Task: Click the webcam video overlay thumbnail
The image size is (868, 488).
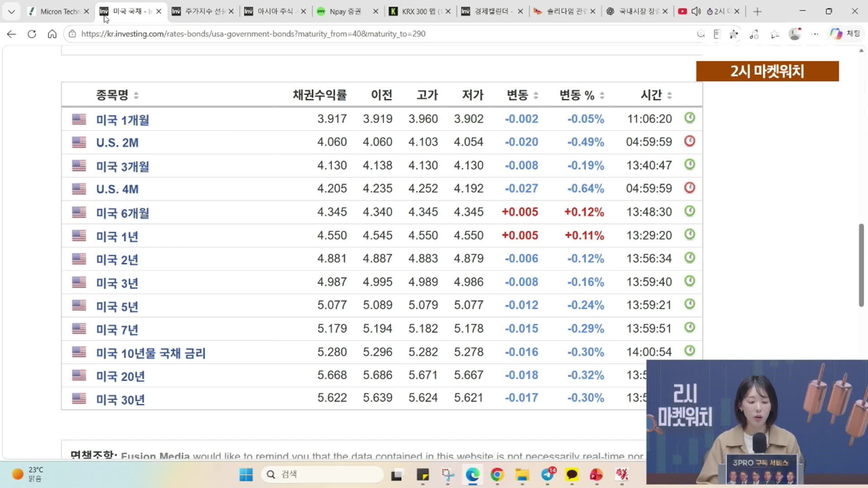Action: pos(757,422)
